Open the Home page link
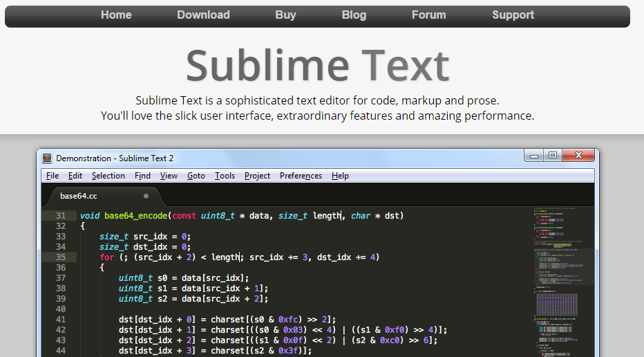The image size is (644, 357). [x=116, y=15]
